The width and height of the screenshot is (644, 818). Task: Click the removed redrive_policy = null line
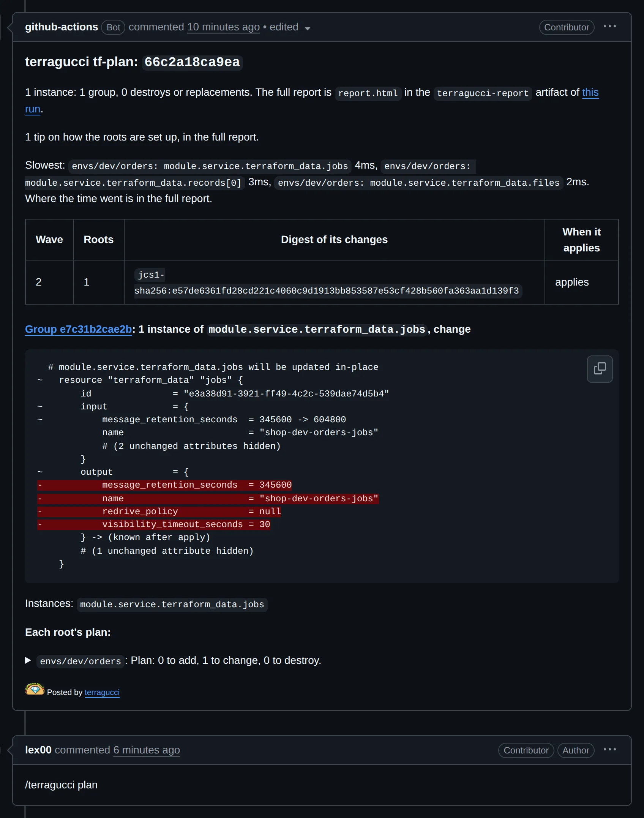coord(159,512)
